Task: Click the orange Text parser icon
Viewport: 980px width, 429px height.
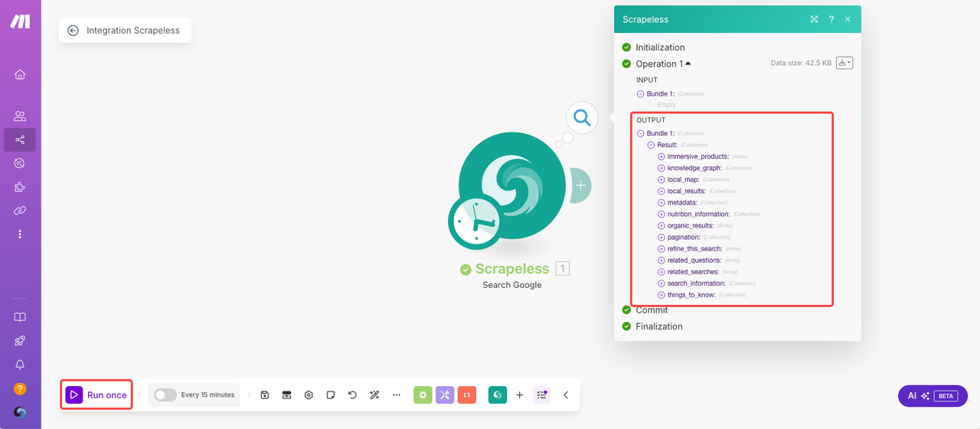Action: coord(467,395)
